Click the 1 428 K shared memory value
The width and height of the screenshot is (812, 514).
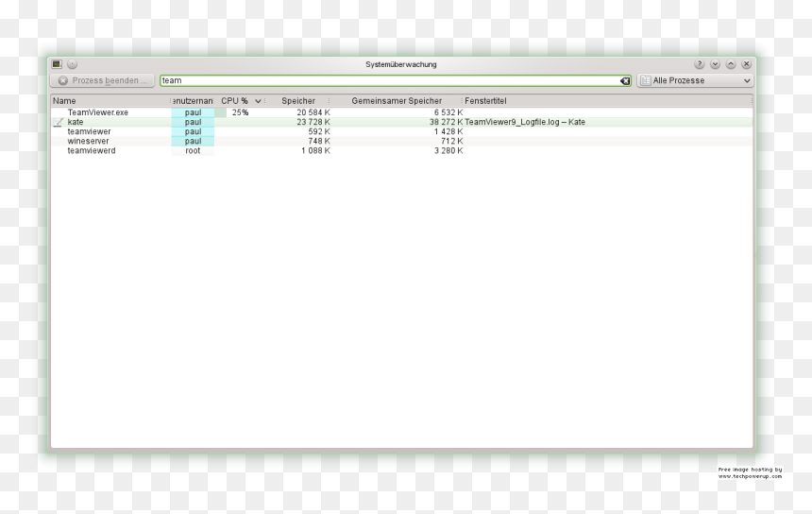(x=448, y=131)
